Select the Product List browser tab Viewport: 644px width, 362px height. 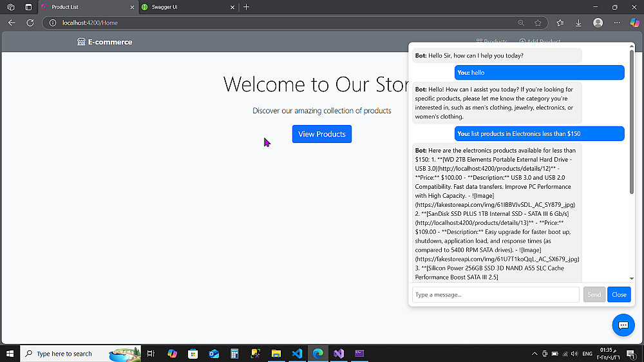point(88,7)
